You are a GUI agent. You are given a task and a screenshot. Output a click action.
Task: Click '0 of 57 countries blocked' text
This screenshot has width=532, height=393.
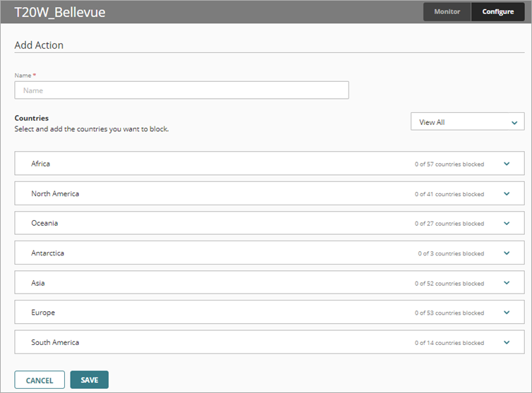(449, 164)
